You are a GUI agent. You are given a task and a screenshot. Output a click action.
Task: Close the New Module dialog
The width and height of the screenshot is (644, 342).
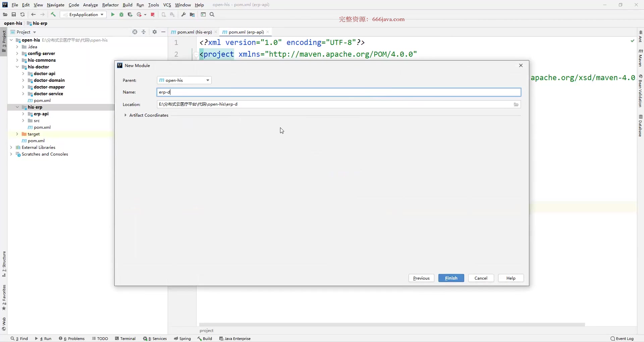click(521, 65)
